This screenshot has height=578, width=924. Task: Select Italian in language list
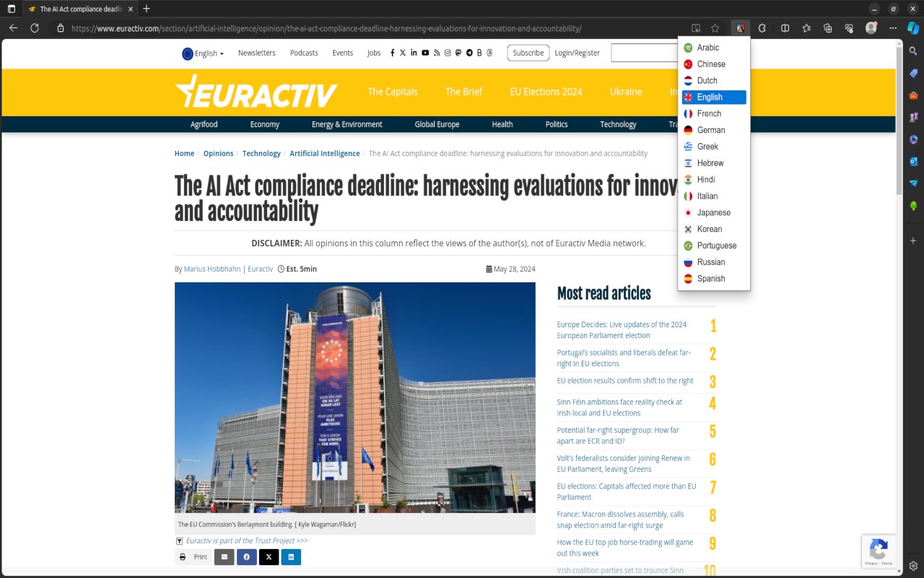[714, 196]
